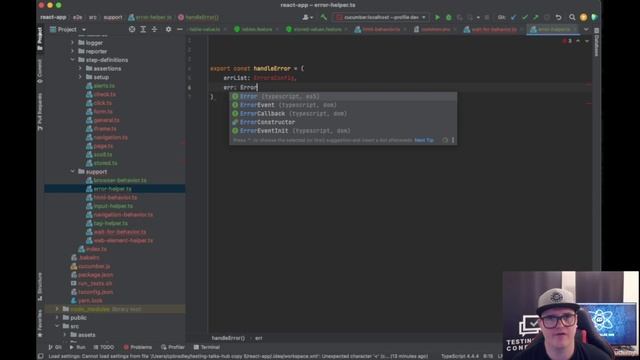The height and width of the screenshot is (360, 640).
Task: Click the Git rollback (undo arrow) icon
Action: point(558,18)
